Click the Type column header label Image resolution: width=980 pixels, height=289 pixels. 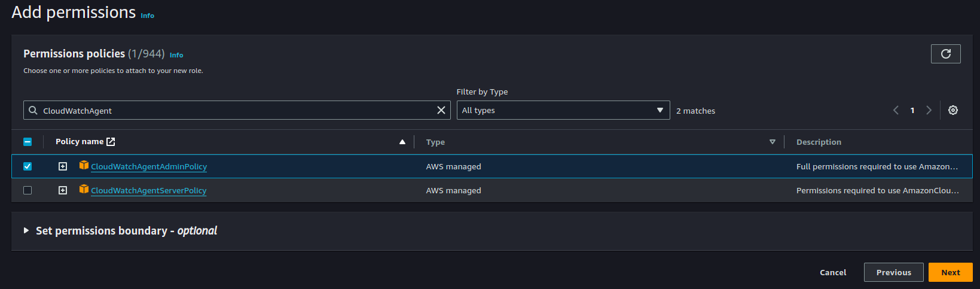point(435,142)
